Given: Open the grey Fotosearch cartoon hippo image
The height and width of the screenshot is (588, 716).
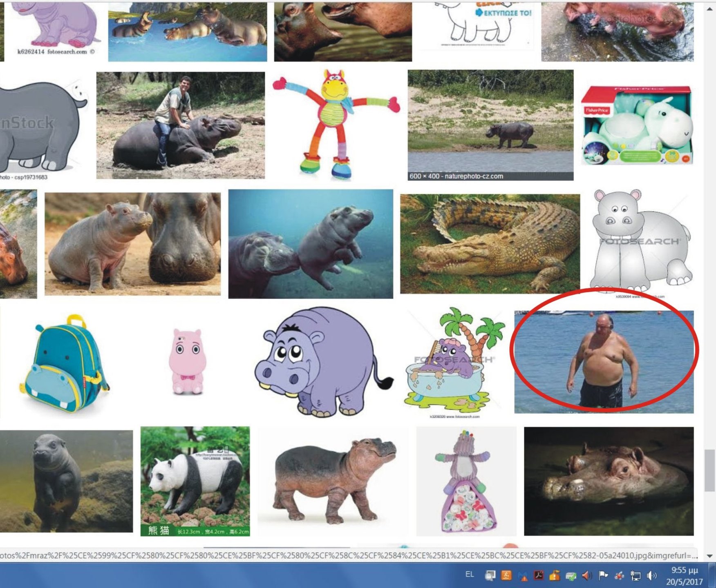Looking at the screenshot, I should [640, 244].
